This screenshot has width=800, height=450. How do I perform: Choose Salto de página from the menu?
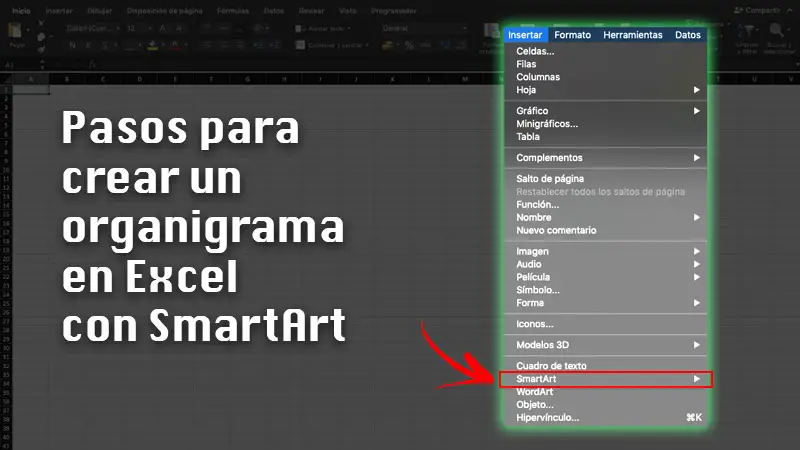550,179
